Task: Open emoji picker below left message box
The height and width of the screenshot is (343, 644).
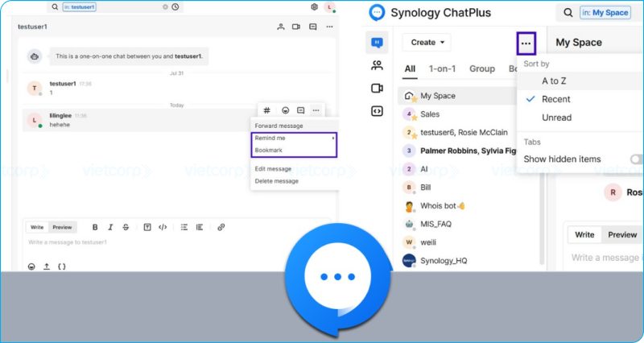Action: pyautogui.click(x=31, y=267)
